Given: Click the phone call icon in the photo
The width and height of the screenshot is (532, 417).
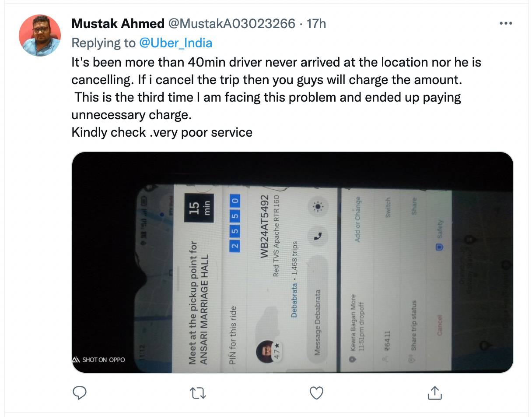Looking at the screenshot, I should click(x=318, y=236).
